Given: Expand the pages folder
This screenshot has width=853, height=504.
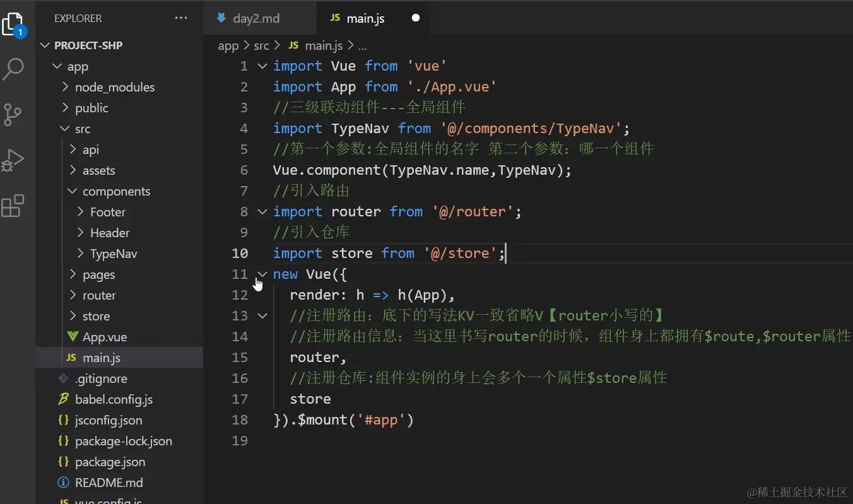Looking at the screenshot, I should [x=99, y=274].
